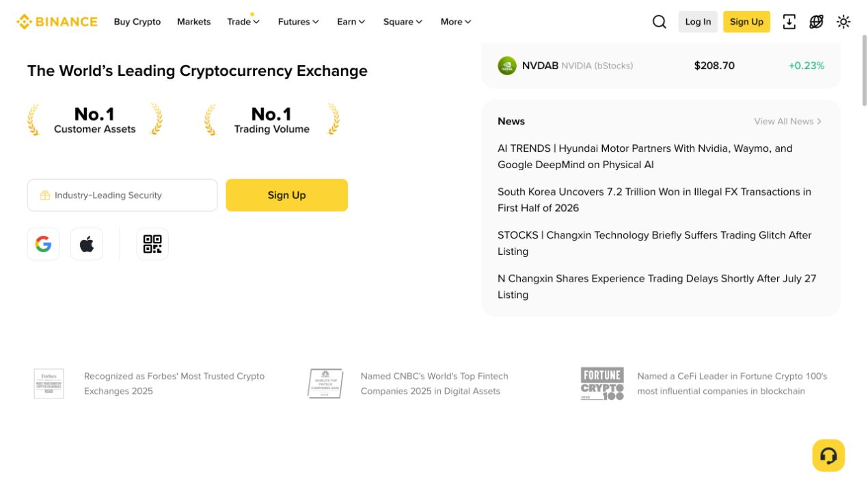868x488 pixels.
Task: Click the Forbes Most Trusted Crypto Exchanges text
Action: pos(174,383)
